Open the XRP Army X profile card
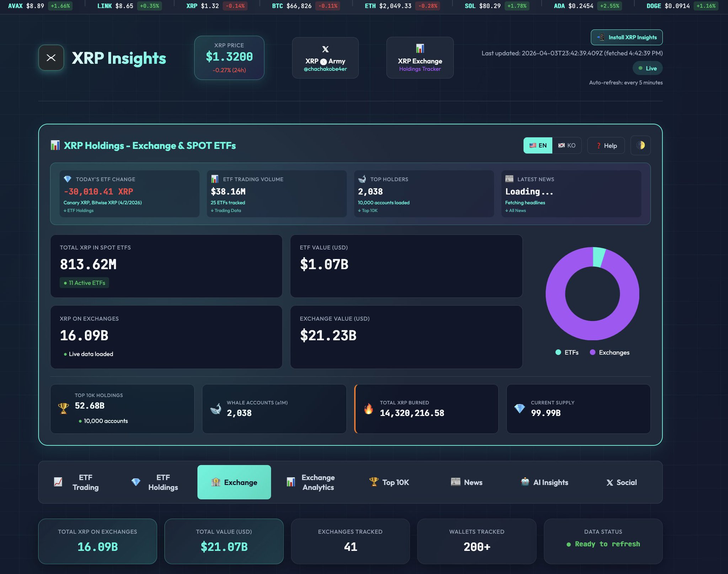This screenshot has height=574, width=728. pyautogui.click(x=325, y=58)
